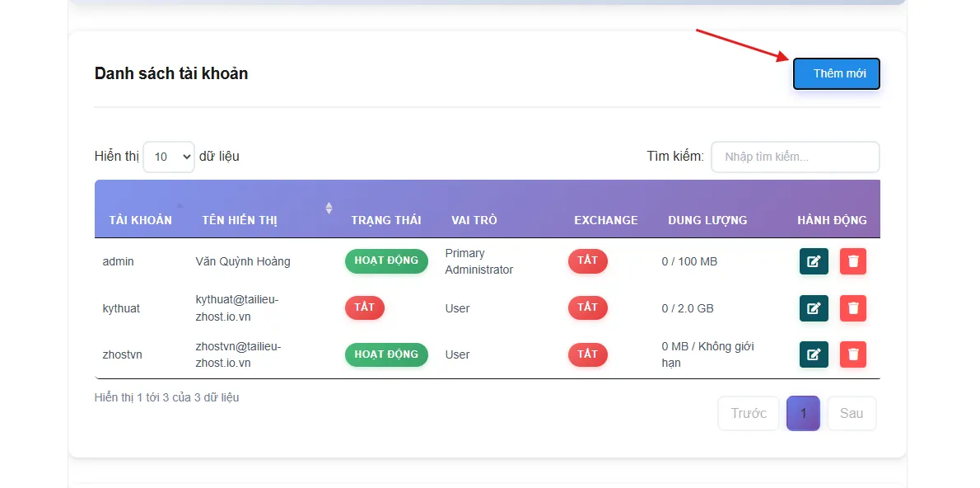980x488 pixels.
Task: Focus the Tìm kiếm search field
Action: coord(795,157)
